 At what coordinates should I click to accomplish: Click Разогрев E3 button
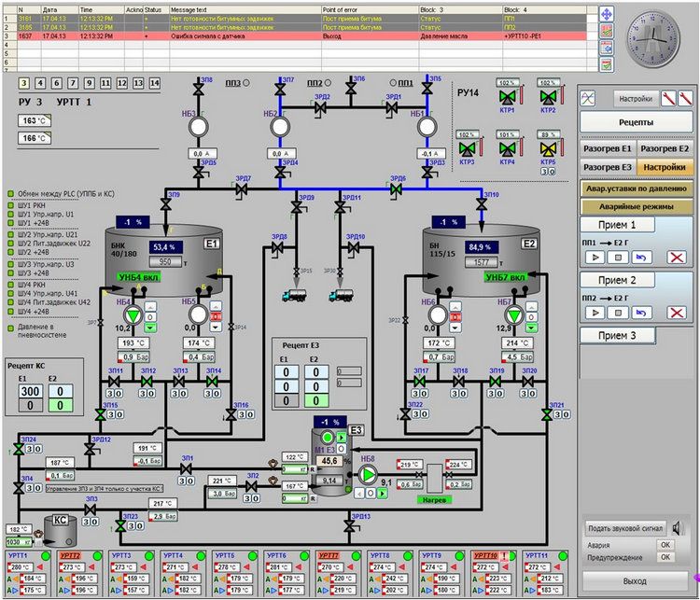[x=608, y=167]
